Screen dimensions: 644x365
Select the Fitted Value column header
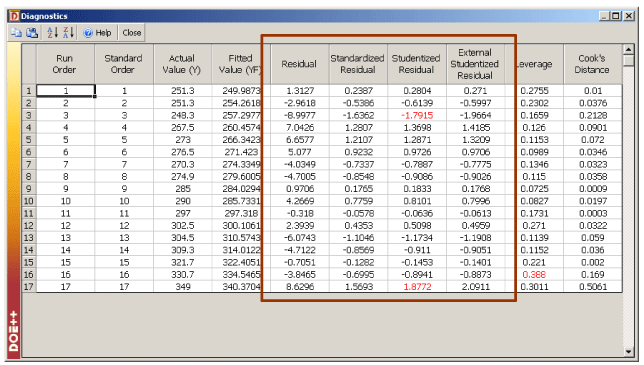(x=240, y=64)
